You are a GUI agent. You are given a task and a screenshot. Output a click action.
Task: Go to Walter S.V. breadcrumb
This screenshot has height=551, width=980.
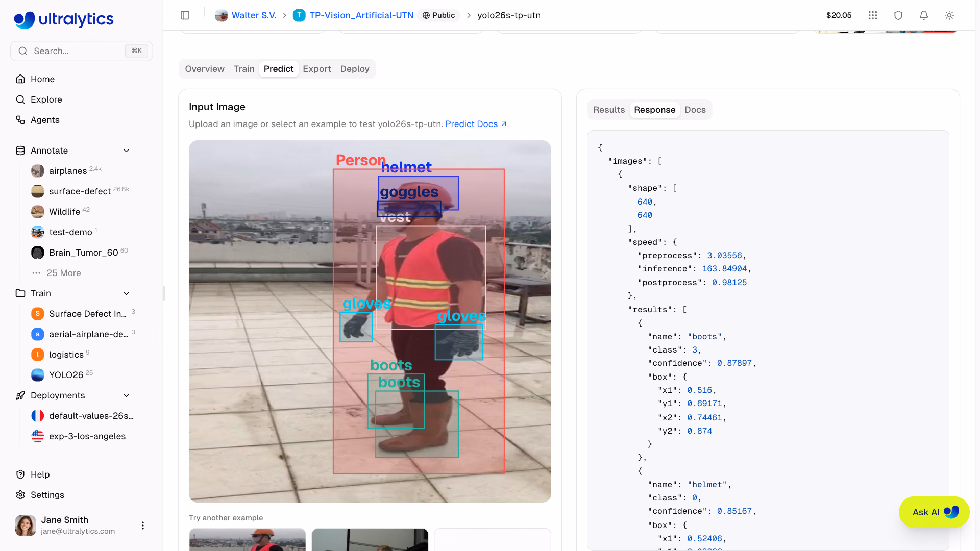[246, 15]
